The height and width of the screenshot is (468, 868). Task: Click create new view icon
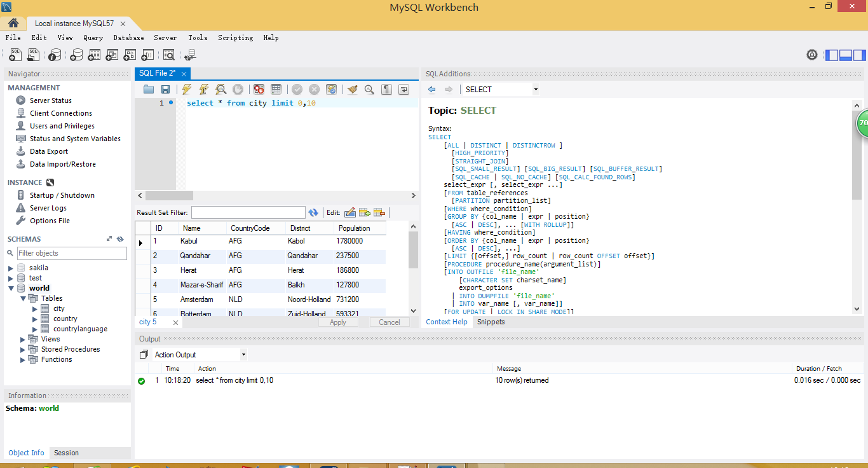pyautogui.click(x=112, y=55)
